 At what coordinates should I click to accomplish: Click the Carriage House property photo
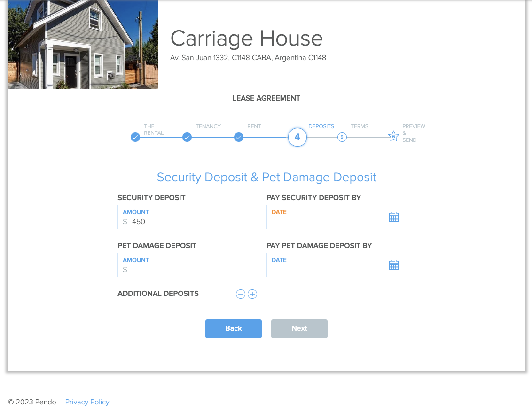tap(83, 45)
